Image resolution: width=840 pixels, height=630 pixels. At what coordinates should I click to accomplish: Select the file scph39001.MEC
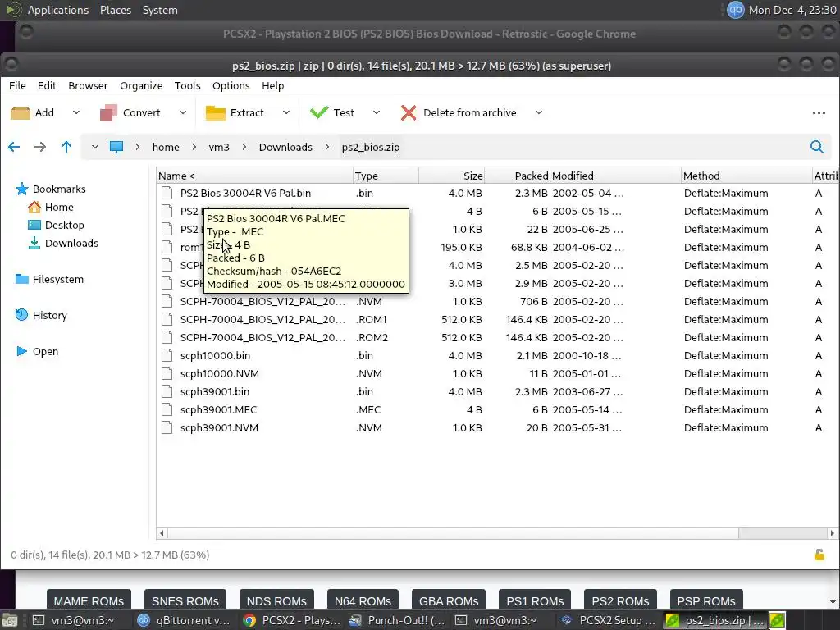point(218,410)
